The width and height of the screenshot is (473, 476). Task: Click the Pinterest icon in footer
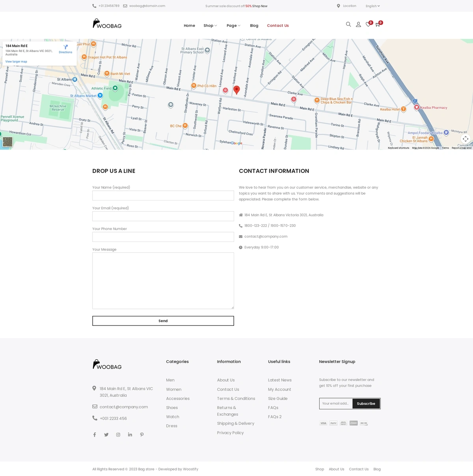coord(142,435)
